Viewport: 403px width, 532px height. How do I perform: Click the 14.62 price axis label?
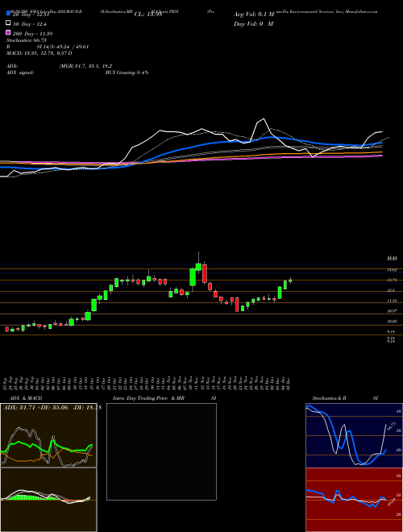point(393,270)
